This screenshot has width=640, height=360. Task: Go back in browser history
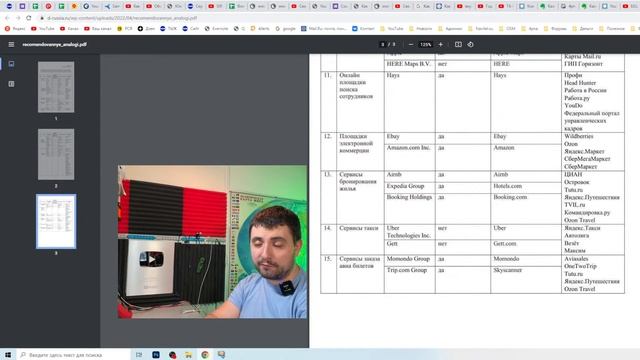tap(7, 18)
